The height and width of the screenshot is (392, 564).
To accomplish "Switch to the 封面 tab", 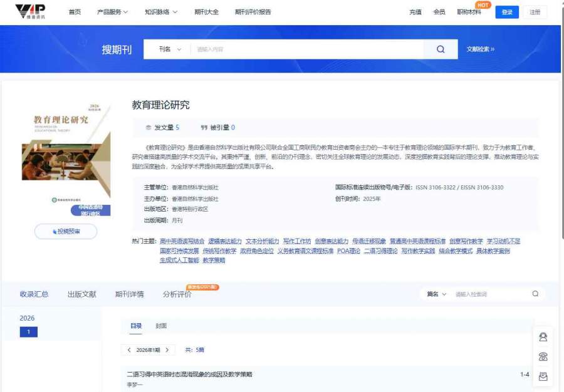I will 161,326.
